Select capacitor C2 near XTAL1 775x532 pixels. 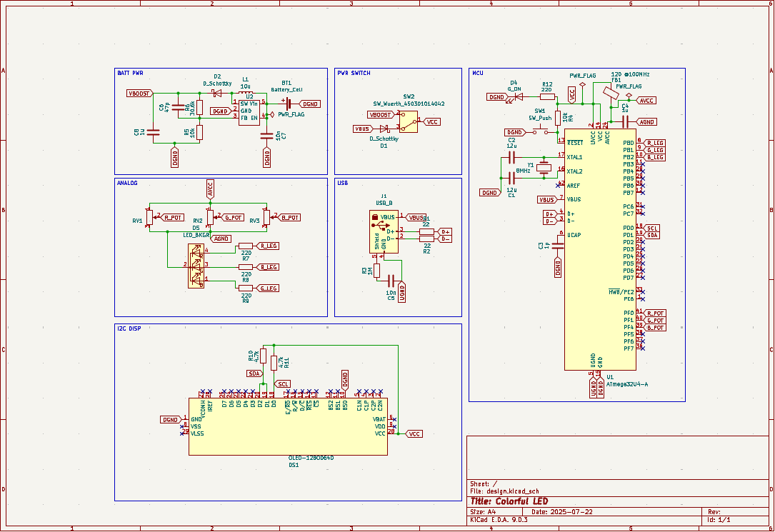pos(511,158)
